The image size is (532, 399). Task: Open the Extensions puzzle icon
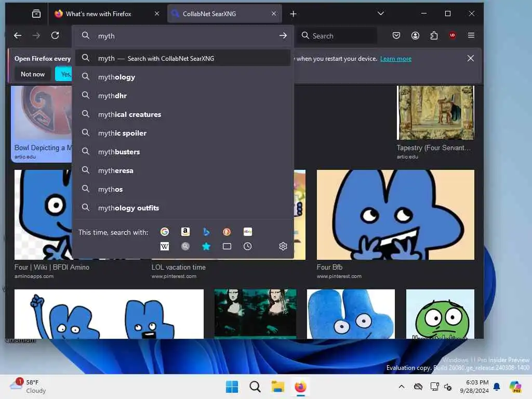434,35
